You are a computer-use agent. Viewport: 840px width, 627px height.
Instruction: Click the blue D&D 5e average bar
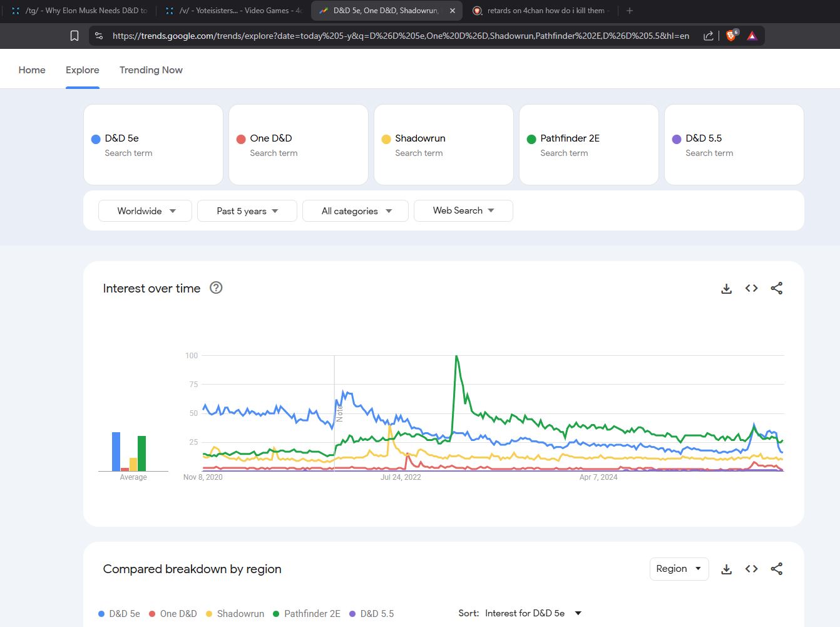pyautogui.click(x=116, y=452)
